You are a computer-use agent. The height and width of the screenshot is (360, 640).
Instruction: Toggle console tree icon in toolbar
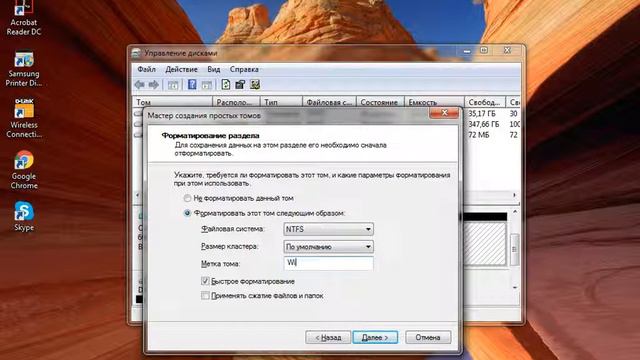pyautogui.click(x=173, y=85)
